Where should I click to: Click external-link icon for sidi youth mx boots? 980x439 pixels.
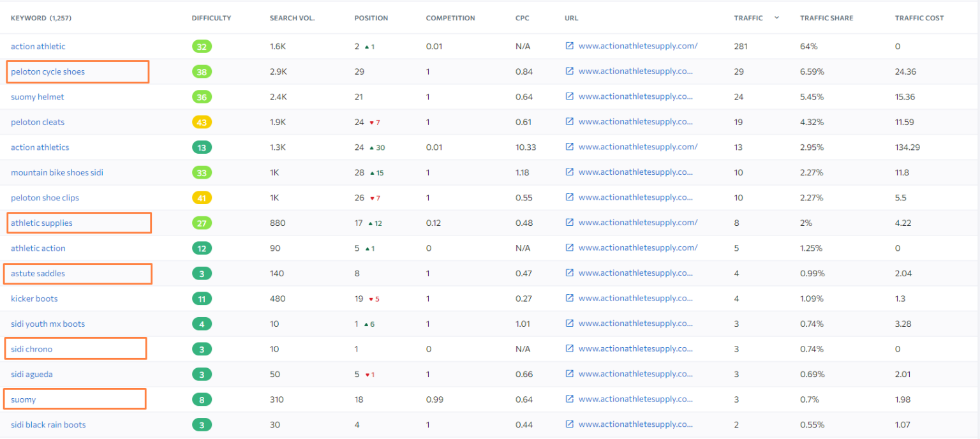pos(570,324)
